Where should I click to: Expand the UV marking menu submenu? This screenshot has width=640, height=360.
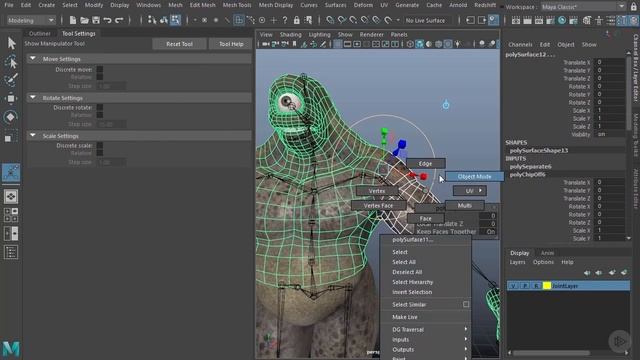tap(470, 191)
